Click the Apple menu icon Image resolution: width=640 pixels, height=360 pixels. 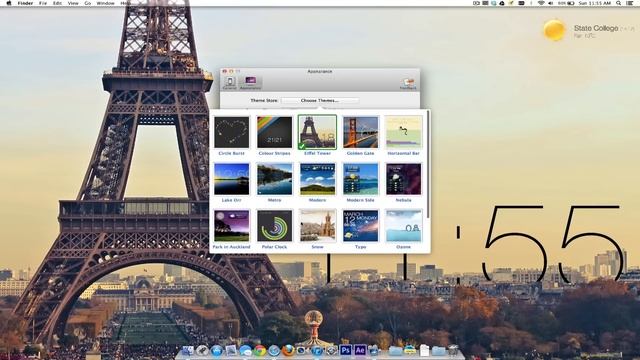coord(9,3)
